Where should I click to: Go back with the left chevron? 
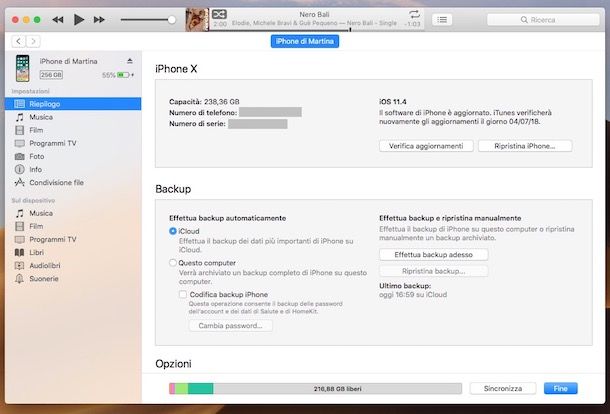pos(19,41)
